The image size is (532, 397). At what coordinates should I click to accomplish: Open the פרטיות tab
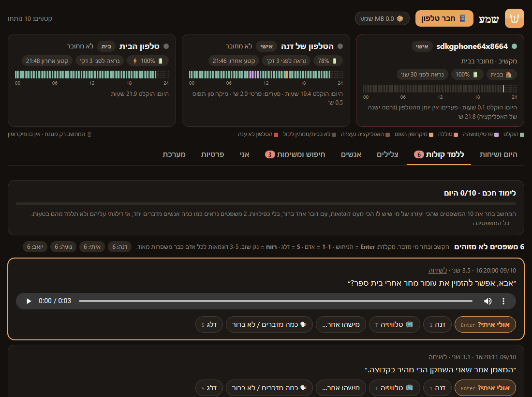tap(212, 154)
